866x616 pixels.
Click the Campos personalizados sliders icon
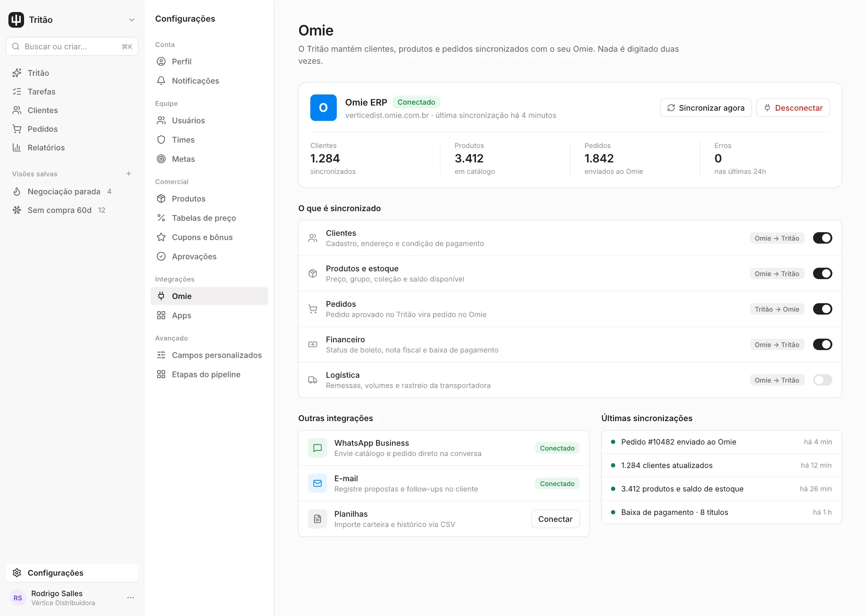coord(161,355)
